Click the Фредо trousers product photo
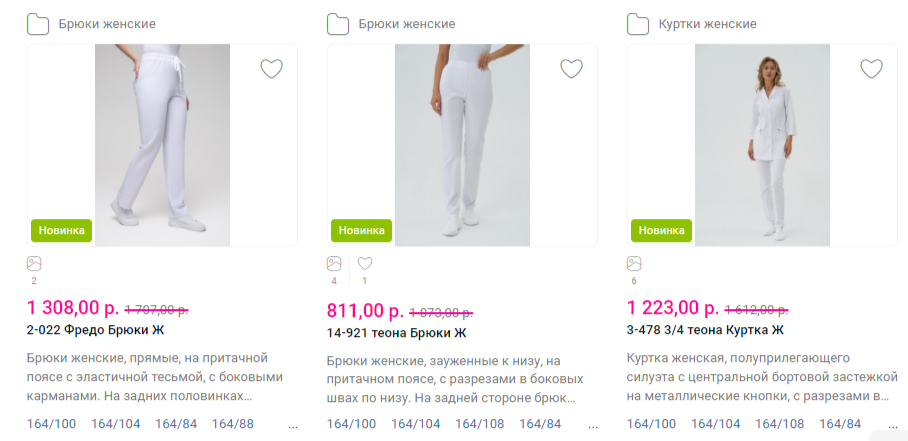 click(162, 145)
